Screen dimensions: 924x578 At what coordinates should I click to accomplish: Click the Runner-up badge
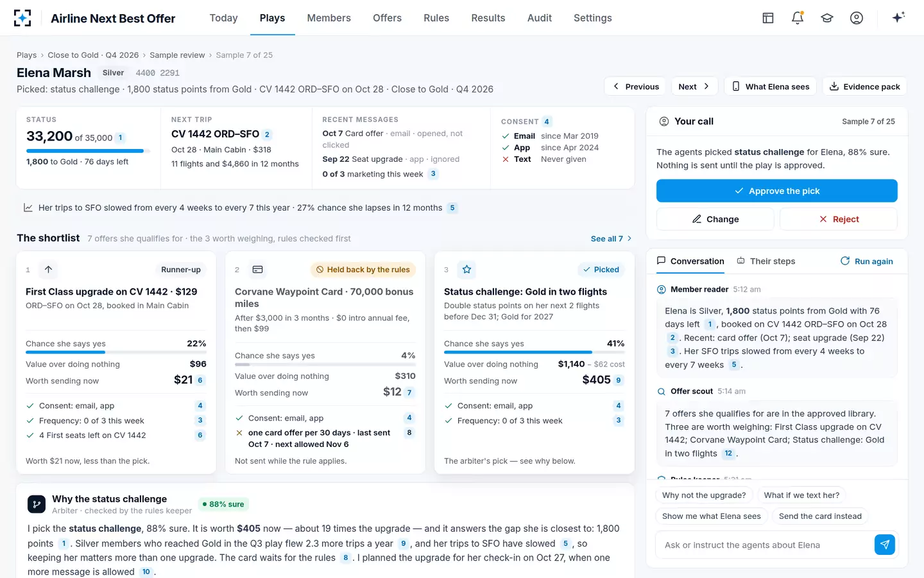(181, 270)
